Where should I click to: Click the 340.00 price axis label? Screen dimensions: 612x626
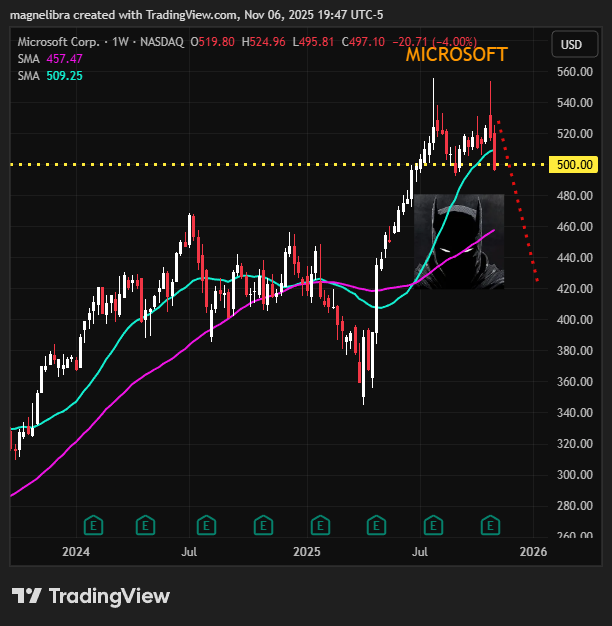574,412
